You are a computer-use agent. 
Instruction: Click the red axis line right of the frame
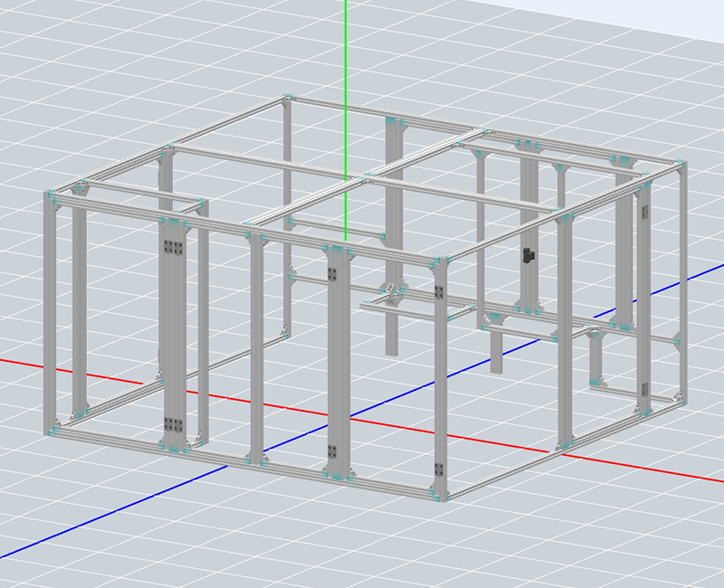click(x=633, y=468)
